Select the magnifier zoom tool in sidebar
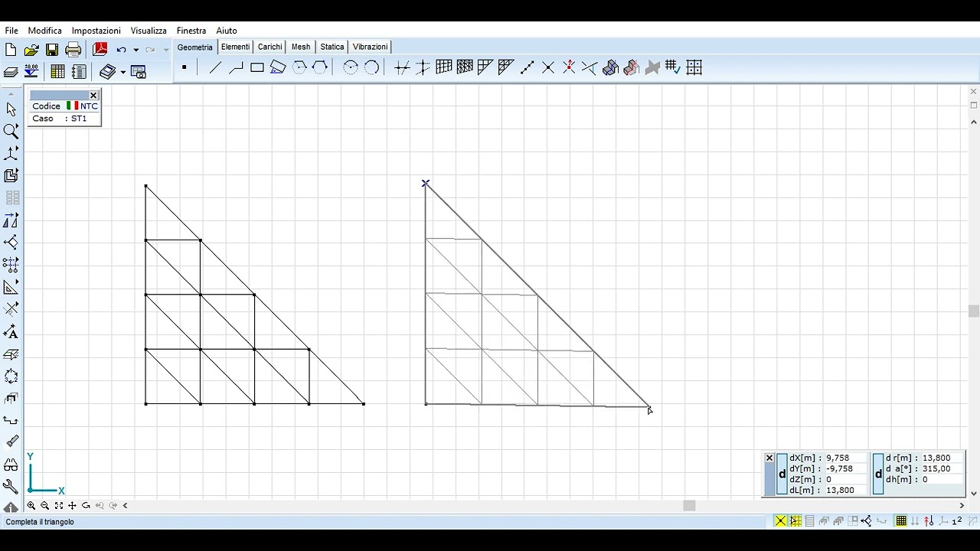The height and width of the screenshot is (551, 980). click(x=11, y=132)
